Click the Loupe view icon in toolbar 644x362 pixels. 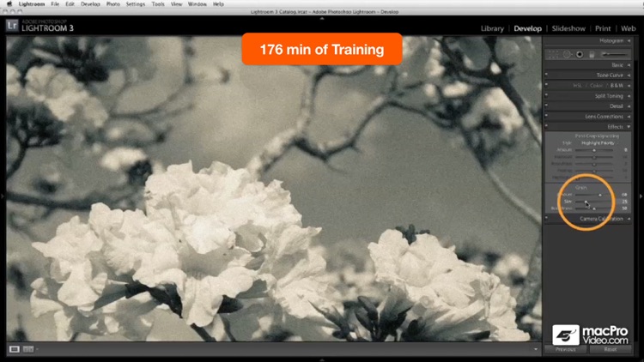pyautogui.click(x=15, y=349)
